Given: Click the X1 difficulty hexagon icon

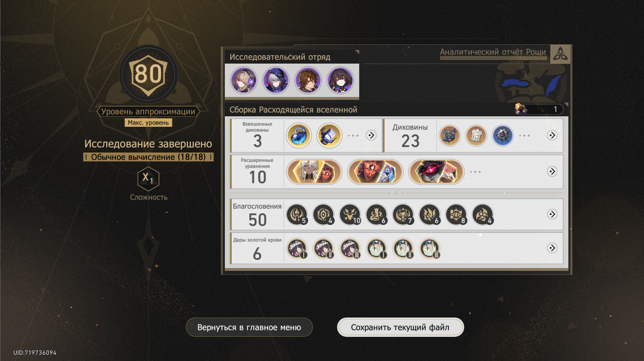Looking at the screenshot, I should 148,179.
